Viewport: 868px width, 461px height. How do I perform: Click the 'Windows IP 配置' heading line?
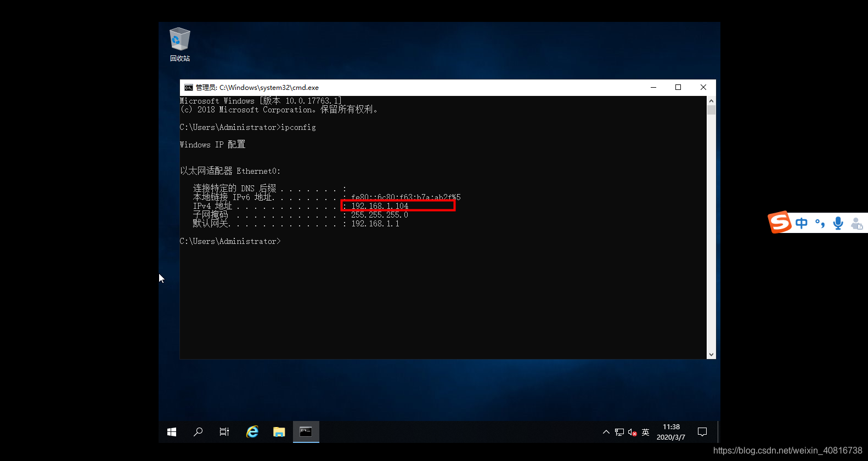click(212, 145)
